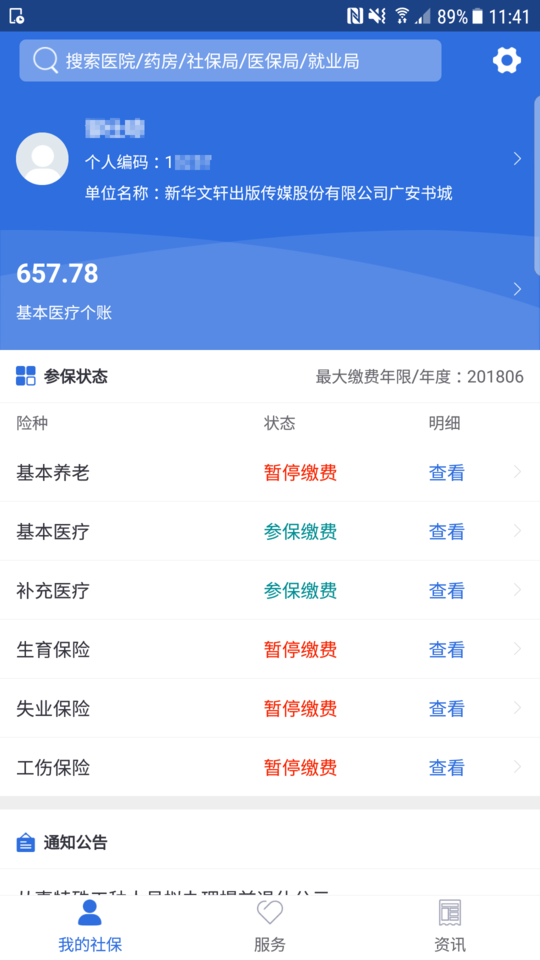Tap the user avatar picture
This screenshot has width=540, height=960.
click(42, 159)
